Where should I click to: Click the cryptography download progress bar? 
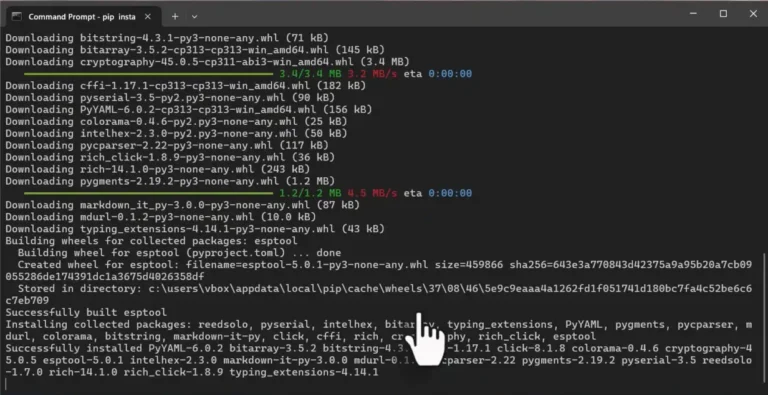[149, 74]
